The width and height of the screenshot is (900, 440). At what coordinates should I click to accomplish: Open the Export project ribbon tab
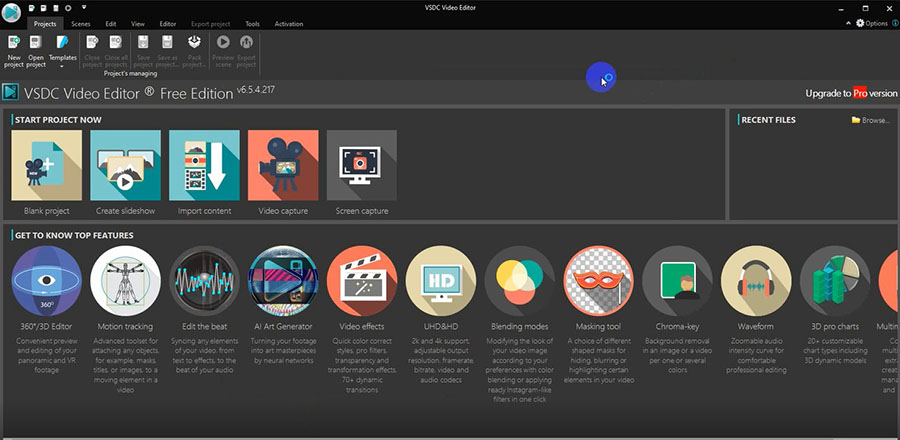point(211,24)
